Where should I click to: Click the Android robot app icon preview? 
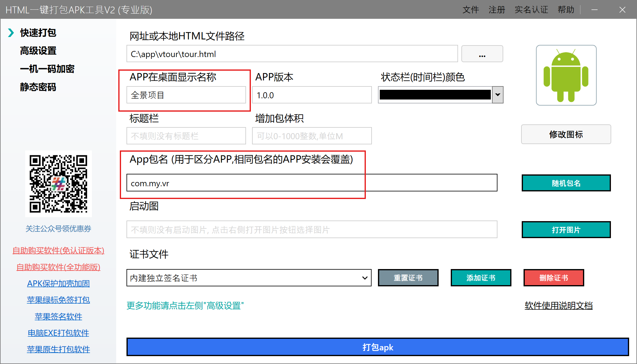pos(566,75)
